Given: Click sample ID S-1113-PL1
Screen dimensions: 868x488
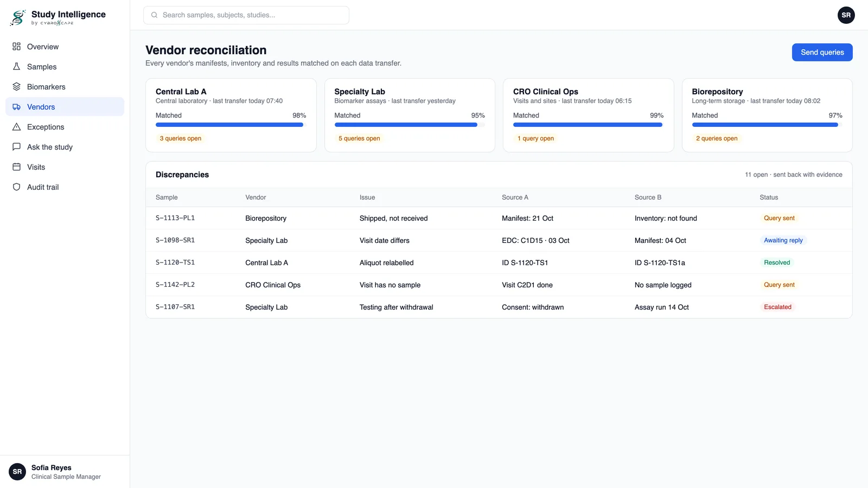Looking at the screenshot, I should [x=175, y=218].
